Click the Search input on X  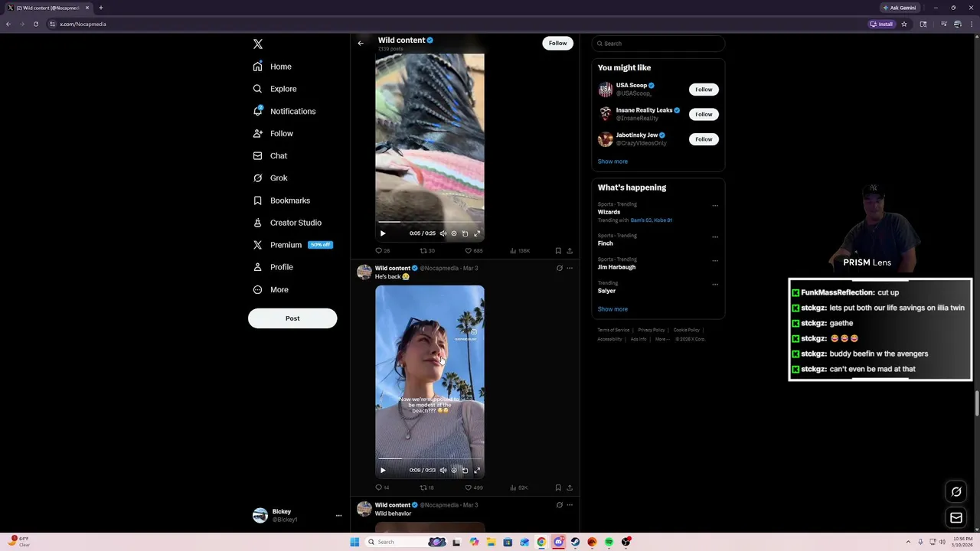[x=658, y=44]
